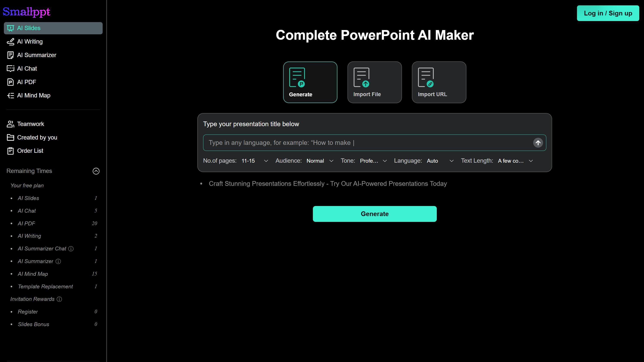Click the Remaining Times heading
The height and width of the screenshot is (362, 644).
pos(29,171)
